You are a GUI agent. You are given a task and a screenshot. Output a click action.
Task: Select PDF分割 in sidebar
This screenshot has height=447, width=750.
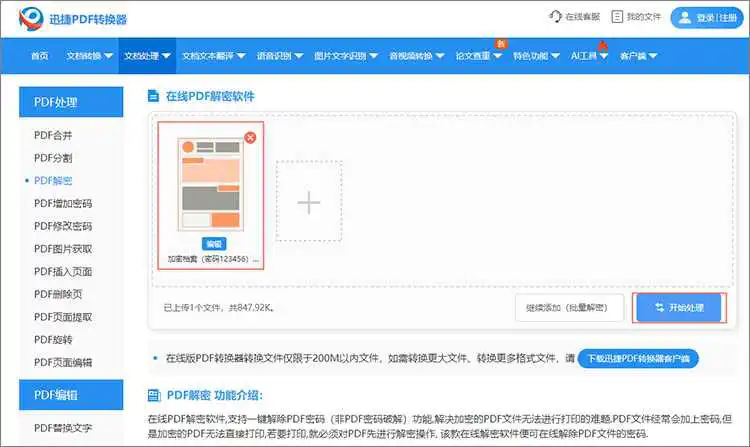pyautogui.click(x=53, y=158)
